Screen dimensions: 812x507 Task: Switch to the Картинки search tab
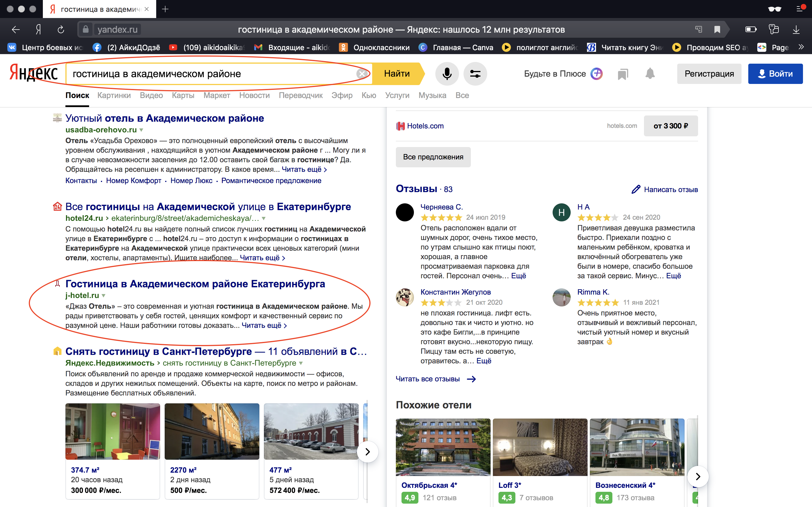point(114,95)
